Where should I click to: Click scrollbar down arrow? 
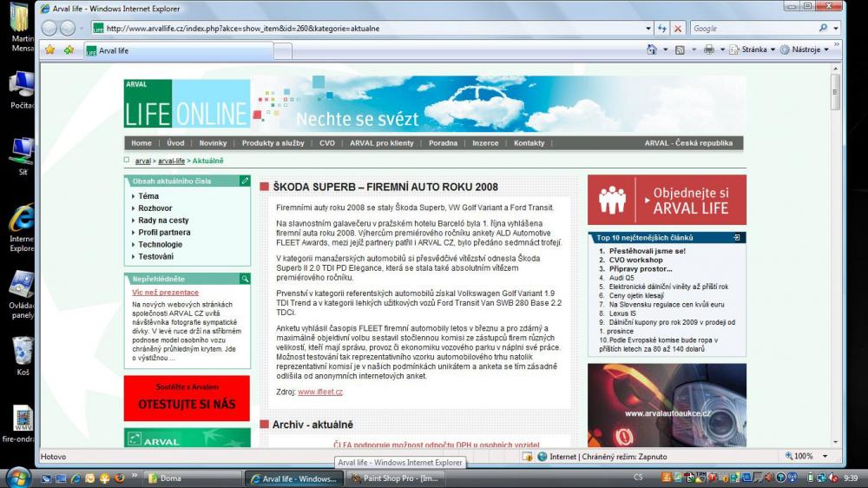coord(835,442)
